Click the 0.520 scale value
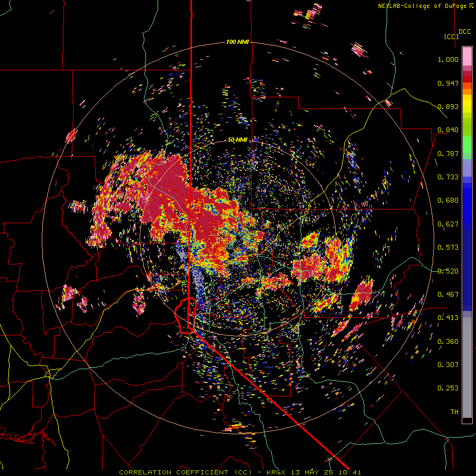Screen dimensions: 476x476 [x=448, y=271]
